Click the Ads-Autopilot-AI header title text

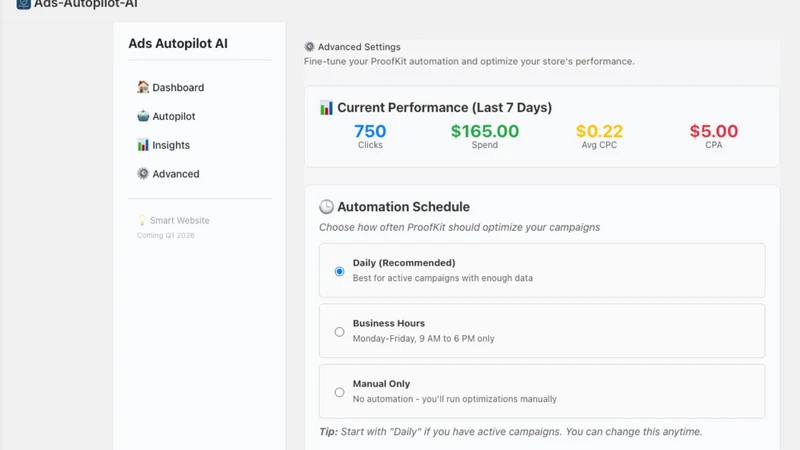tap(86, 4)
